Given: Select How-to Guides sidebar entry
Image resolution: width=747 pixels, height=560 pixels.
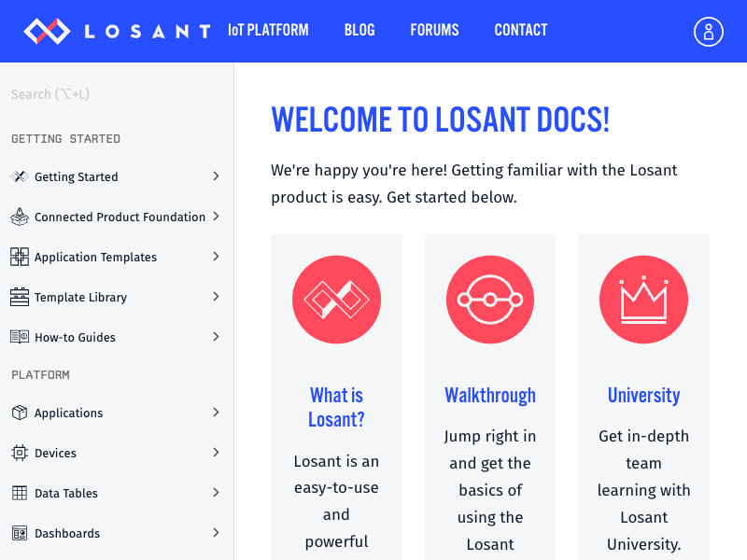Looking at the screenshot, I should (75, 337).
